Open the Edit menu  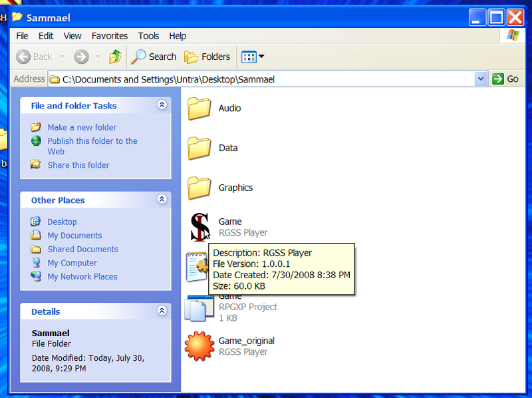[x=46, y=36]
